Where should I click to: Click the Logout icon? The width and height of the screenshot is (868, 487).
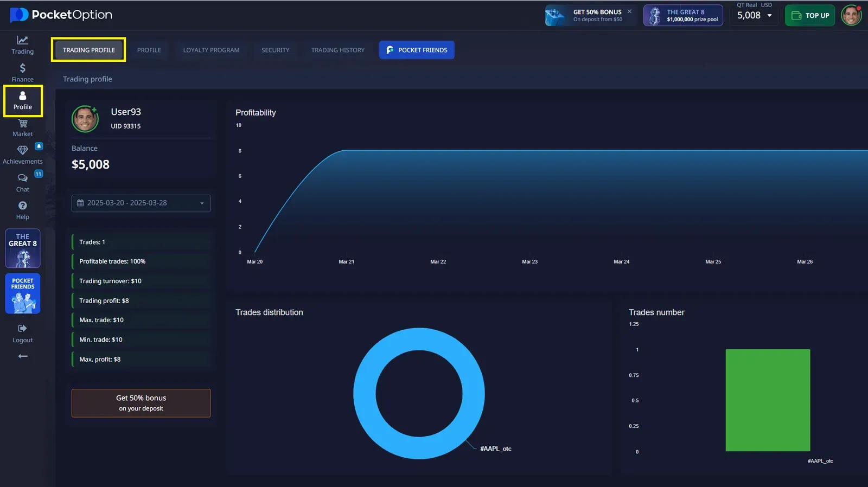(x=22, y=333)
